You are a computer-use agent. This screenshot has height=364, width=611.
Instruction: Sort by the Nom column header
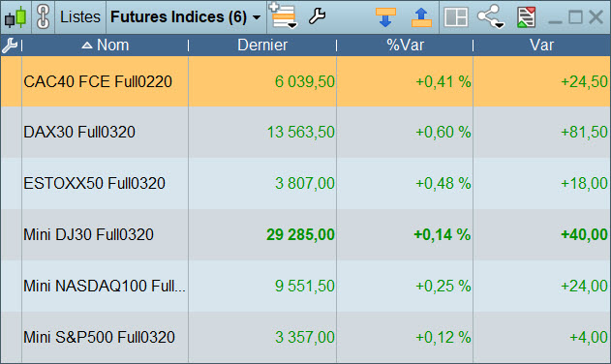106,45
